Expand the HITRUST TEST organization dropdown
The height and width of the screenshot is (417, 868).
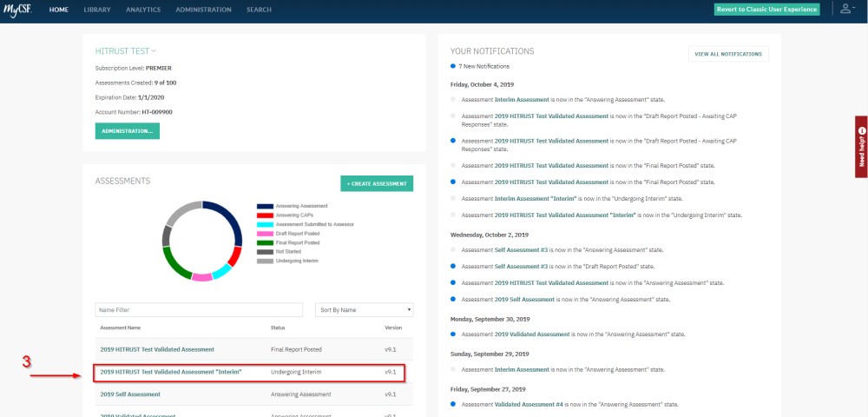(x=126, y=51)
